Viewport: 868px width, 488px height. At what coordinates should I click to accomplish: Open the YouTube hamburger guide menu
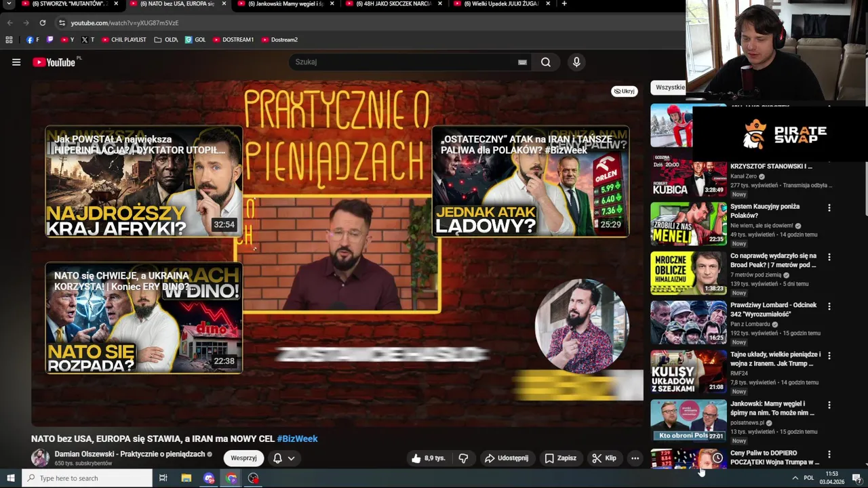[16, 62]
